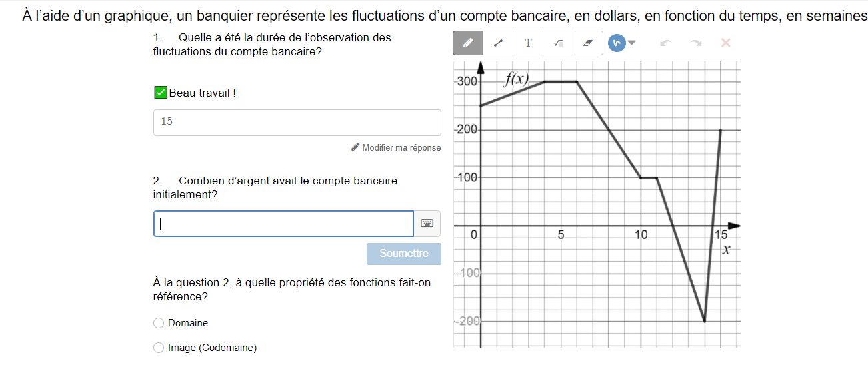Expand the stroke color dropdown arrow
The image size is (868, 365).
pos(633,43)
